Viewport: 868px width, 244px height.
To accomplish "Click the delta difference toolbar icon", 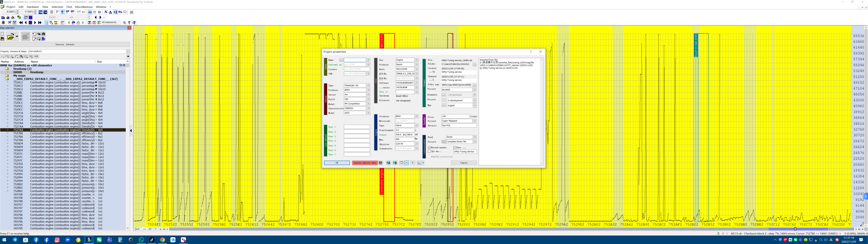I will pyautogui.click(x=110, y=12).
